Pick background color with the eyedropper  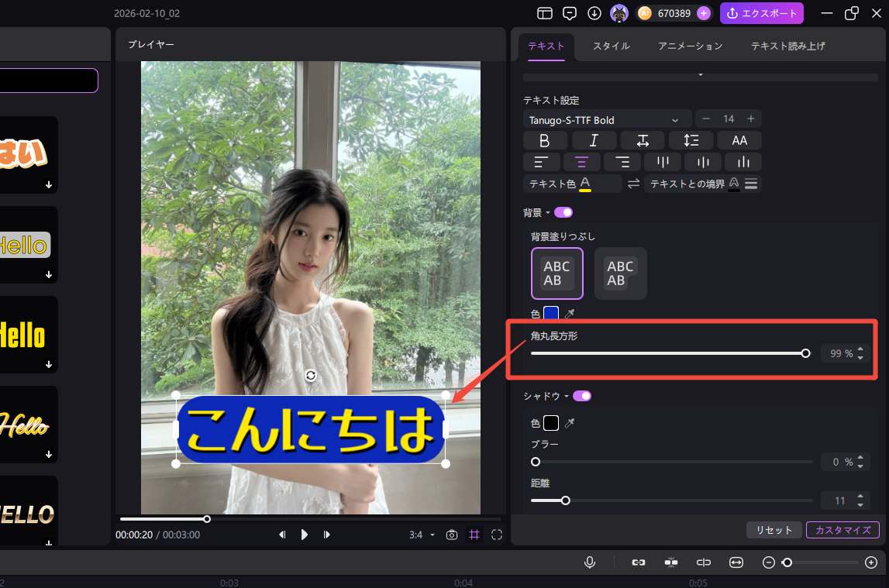(x=570, y=314)
